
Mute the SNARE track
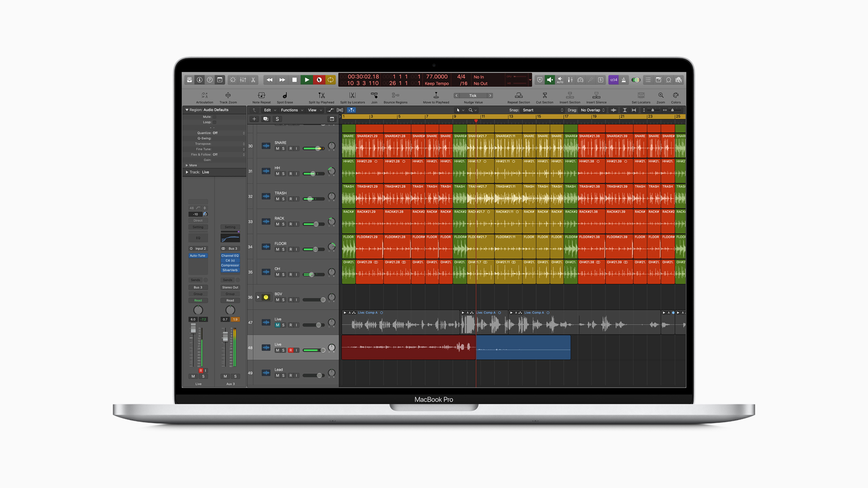pyautogui.click(x=277, y=149)
